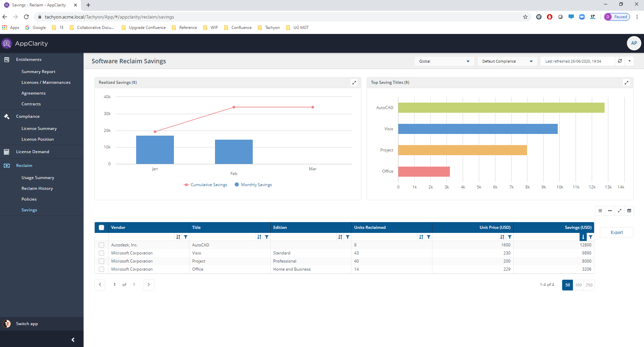Click the AutoCAD green bar

coord(501,108)
